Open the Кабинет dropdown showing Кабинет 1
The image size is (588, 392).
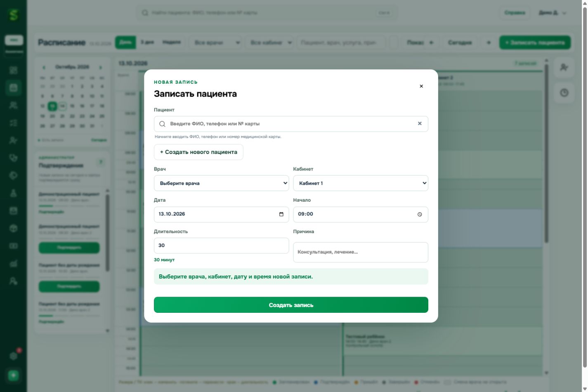click(x=361, y=183)
